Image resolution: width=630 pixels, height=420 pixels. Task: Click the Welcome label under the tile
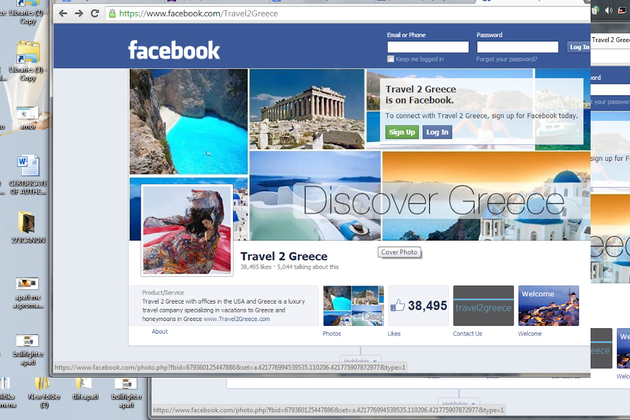pyautogui.click(x=530, y=334)
